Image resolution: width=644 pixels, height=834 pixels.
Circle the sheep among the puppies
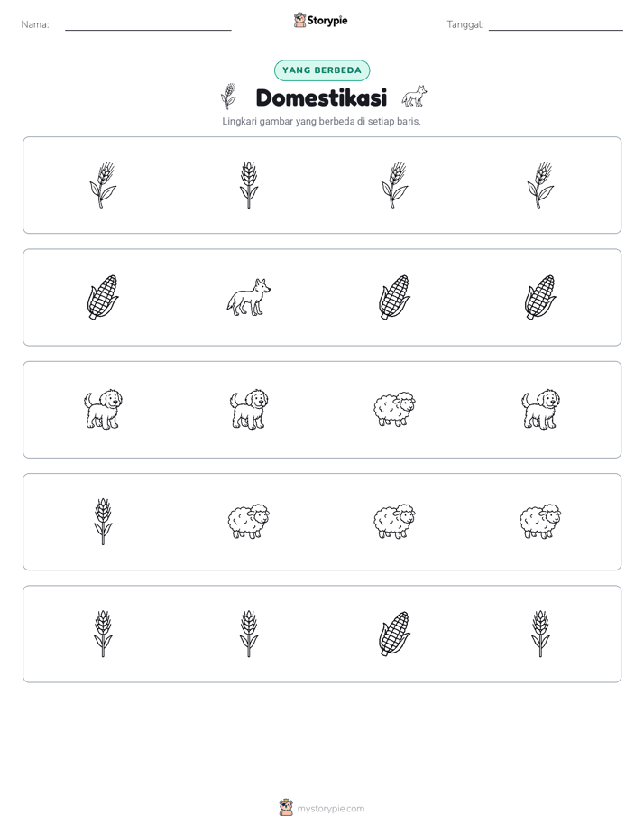394,409
